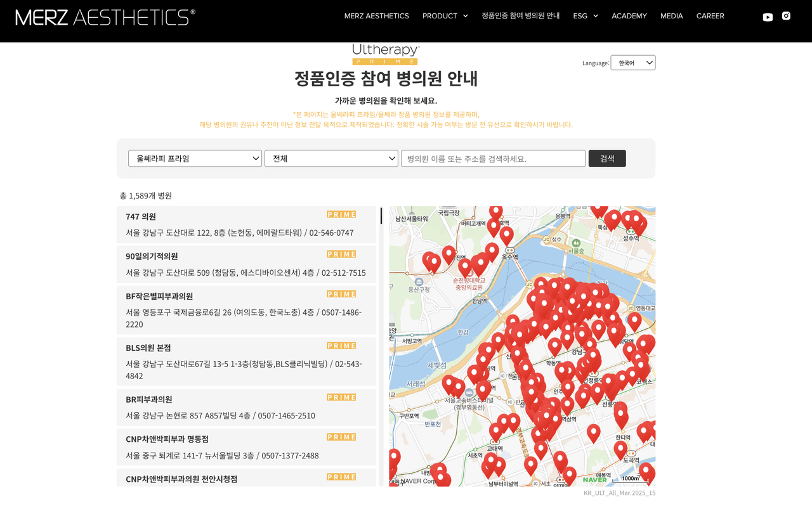Open the 울쎄라피 프라임 product dropdown
The image size is (812, 511).
195,158
